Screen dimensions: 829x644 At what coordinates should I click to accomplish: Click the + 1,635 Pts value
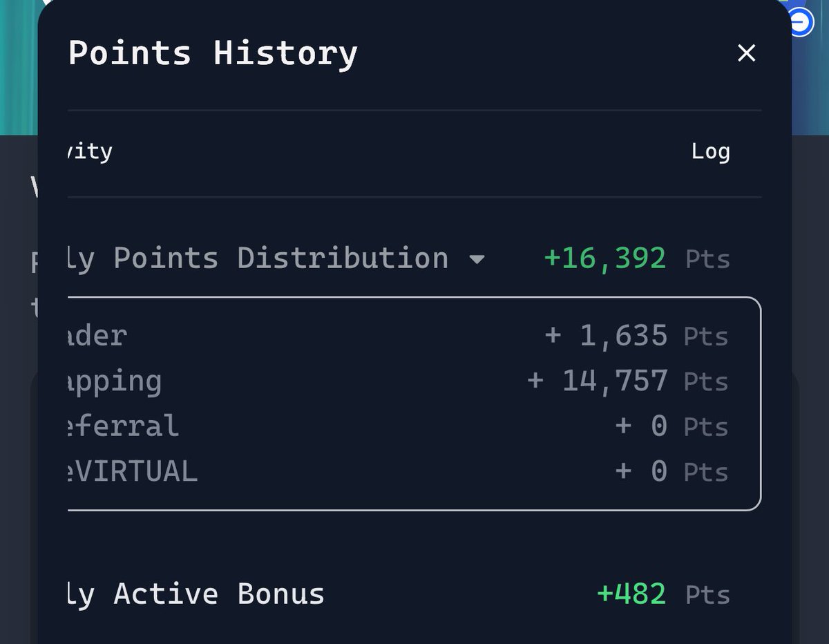pos(636,337)
